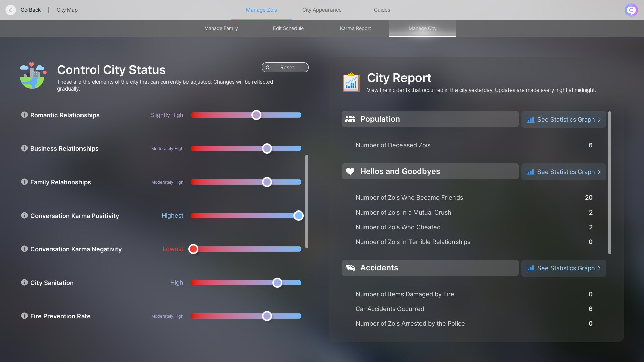The width and height of the screenshot is (644, 362).
Task: Click the Reset button for city status
Action: click(x=284, y=67)
